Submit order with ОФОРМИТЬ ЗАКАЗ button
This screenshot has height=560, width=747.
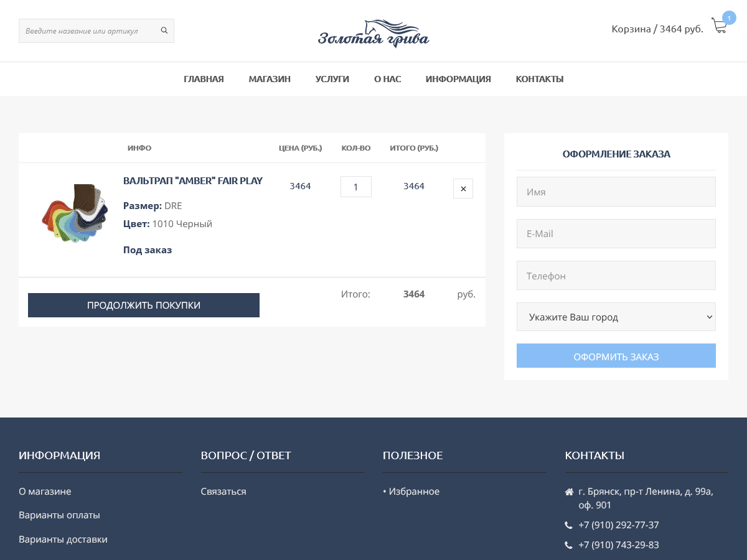616,356
